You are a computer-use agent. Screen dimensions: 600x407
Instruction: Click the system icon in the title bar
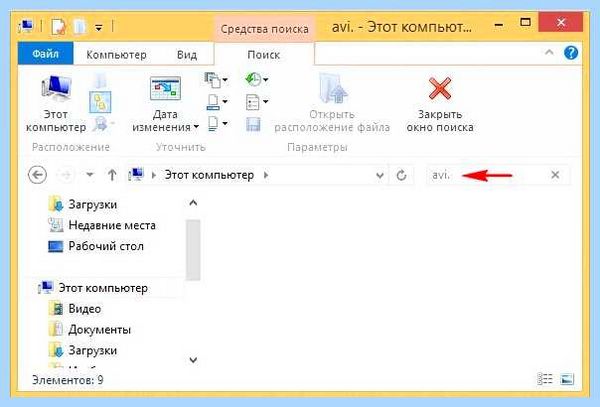coord(26,26)
